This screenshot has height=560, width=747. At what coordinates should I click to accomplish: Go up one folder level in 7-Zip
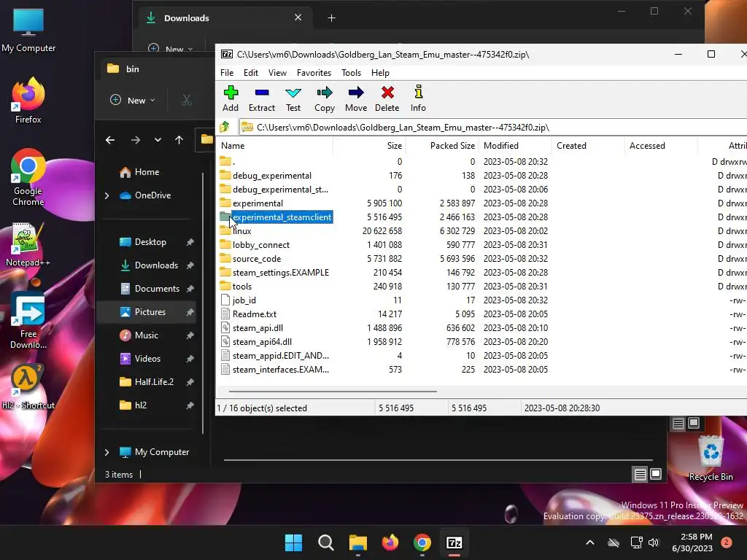[225, 127]
